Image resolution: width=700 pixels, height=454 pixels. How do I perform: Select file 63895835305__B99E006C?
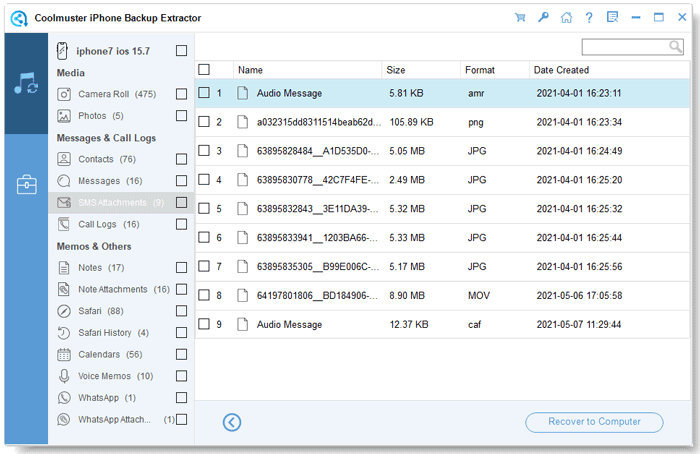[x=317, y=267]
